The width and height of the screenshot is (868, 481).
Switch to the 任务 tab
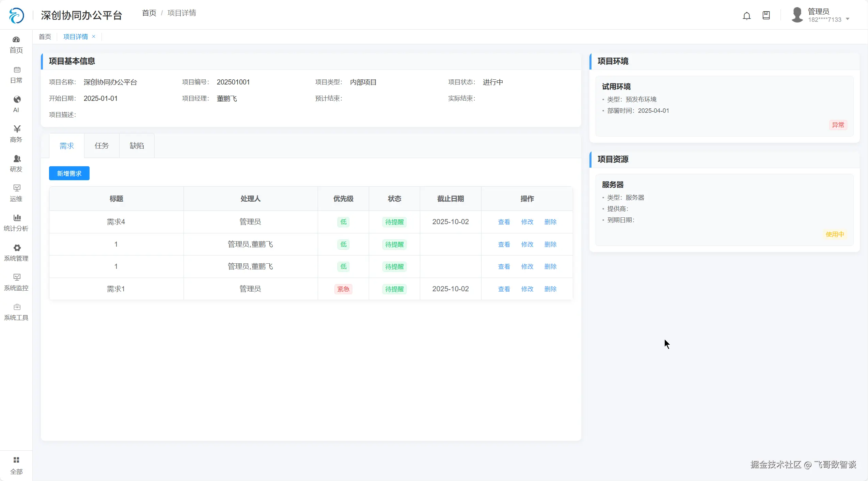101,146
